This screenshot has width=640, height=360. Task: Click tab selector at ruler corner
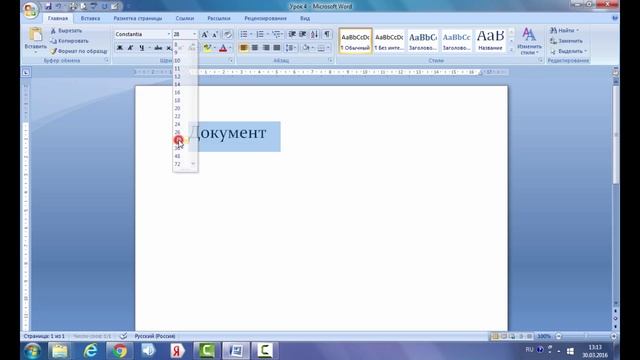[26, 73]
